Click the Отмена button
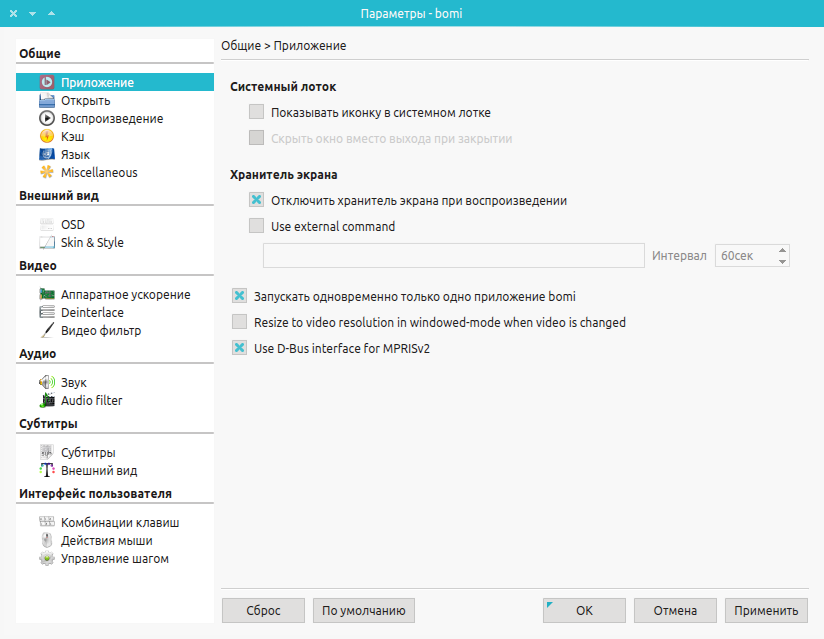824x639 pixels. click(x=675, y=610)
